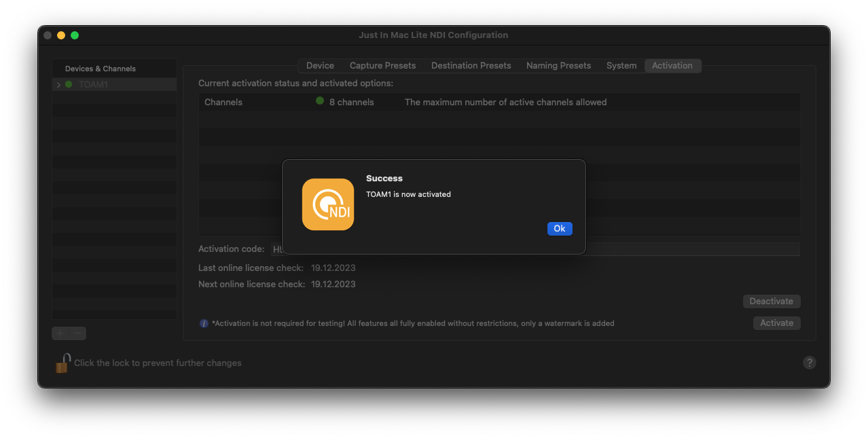Click the Devices & Channels header
This screenshot has width=868, height=438.
101,69
